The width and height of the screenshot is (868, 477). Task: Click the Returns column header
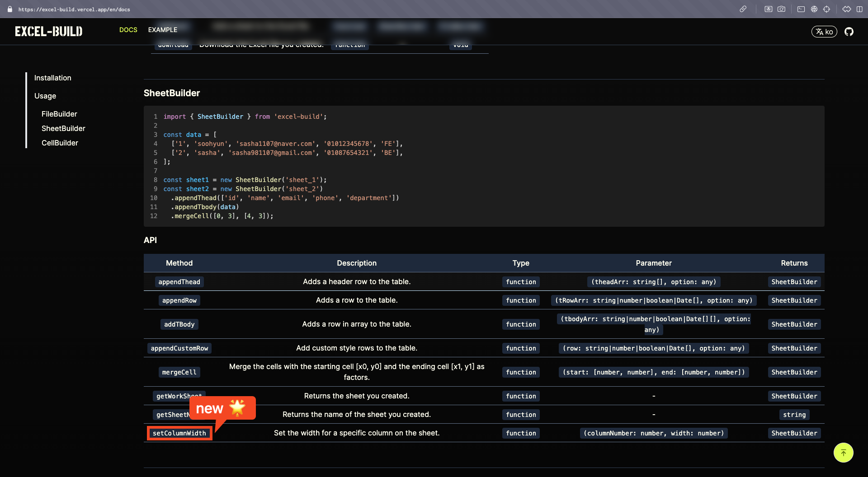[794, 263]
